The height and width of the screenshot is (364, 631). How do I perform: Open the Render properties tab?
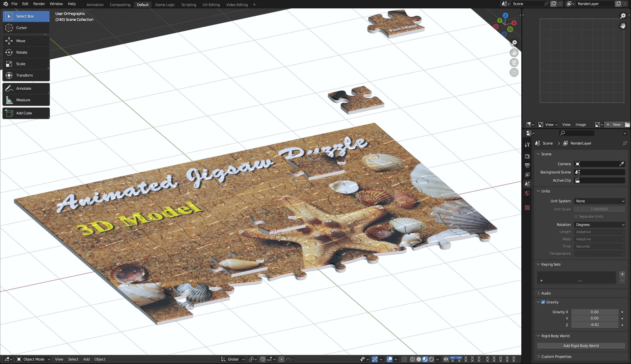click(527, 156)
